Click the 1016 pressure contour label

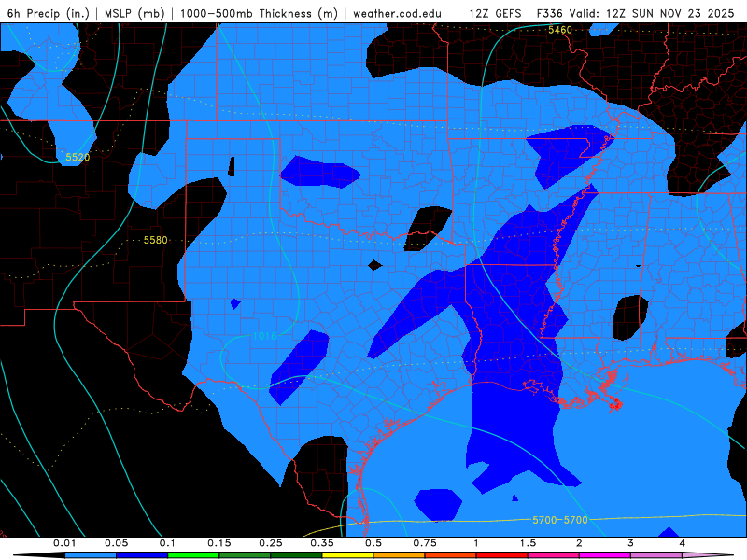pyautogui.click(x=264, y=336)
